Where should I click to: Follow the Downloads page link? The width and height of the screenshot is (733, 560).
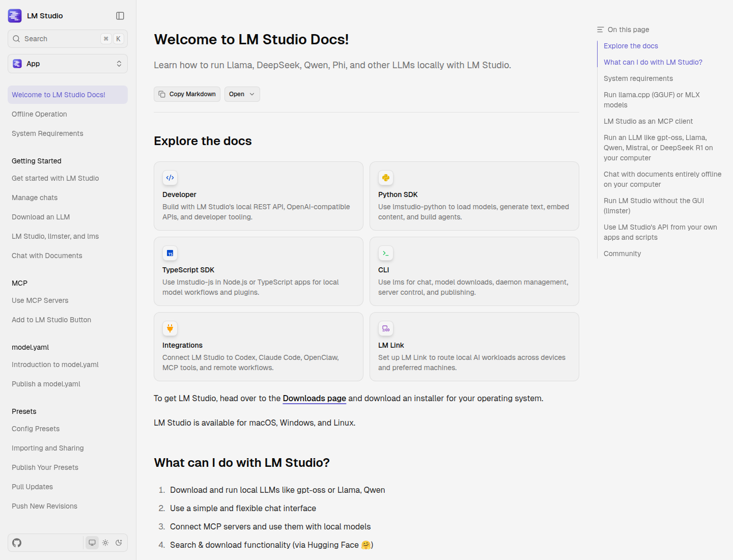click(x=314, y=398)
